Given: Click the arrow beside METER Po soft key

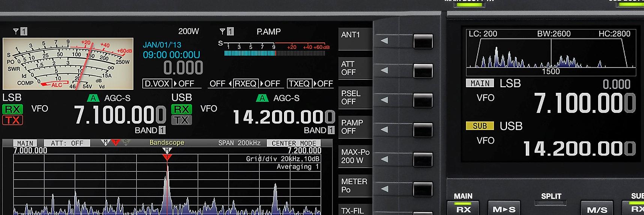Looking at the screenshot, I should click(384, 189).
